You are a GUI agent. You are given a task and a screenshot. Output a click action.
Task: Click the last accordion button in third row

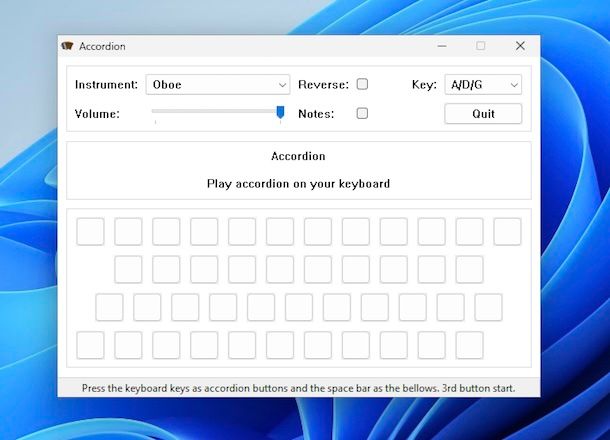(x=489, y=307)
